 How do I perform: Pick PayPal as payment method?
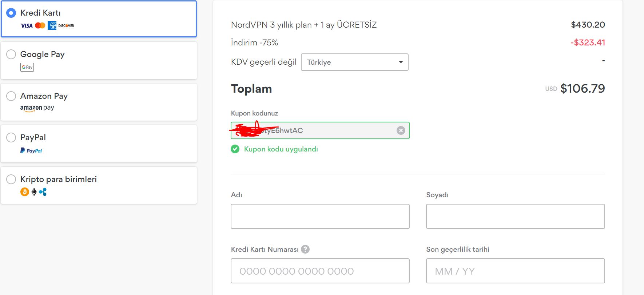coord(11,138)
